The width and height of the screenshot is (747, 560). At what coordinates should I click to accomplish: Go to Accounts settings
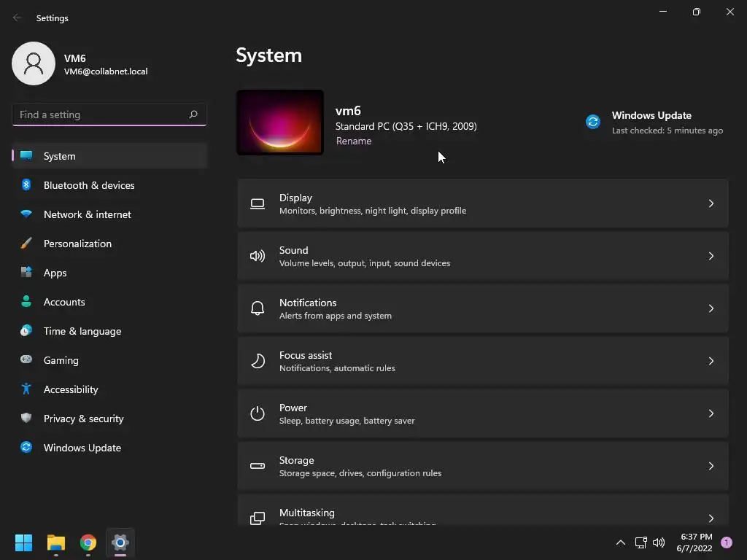[x=109, y=301]
